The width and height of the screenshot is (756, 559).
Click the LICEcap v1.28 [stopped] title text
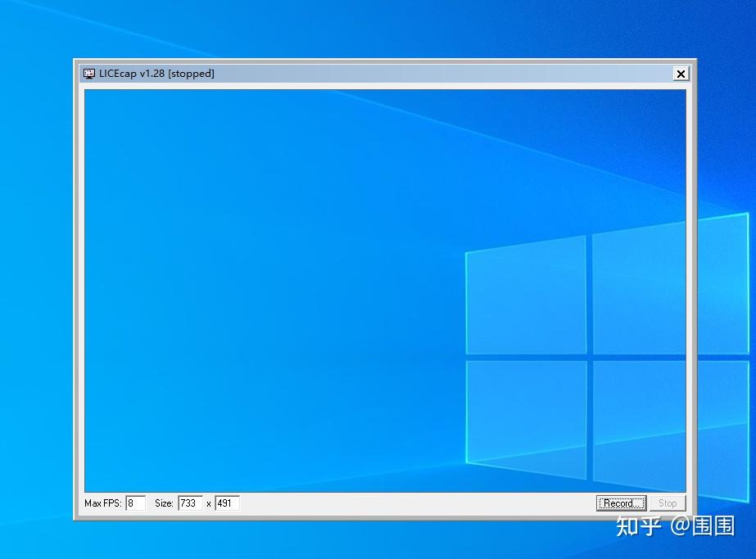pyautogui.click(x=156, y=74)
